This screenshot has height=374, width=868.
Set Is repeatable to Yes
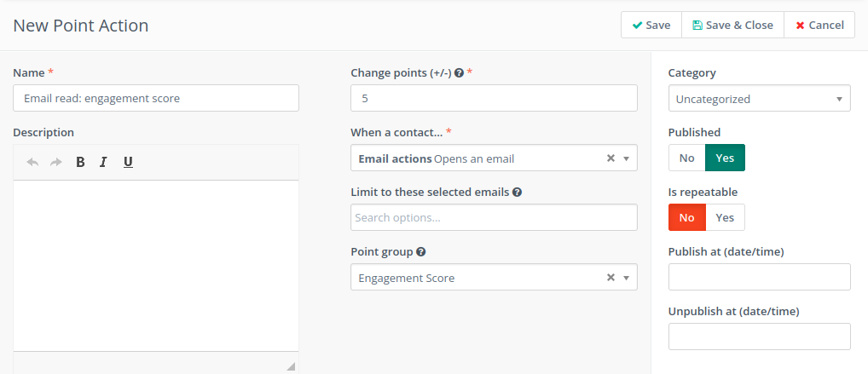pyautogui.click(x=725, y=217)
